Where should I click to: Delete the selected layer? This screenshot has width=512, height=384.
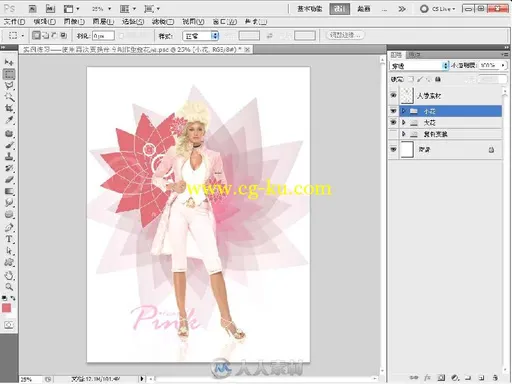495,378
